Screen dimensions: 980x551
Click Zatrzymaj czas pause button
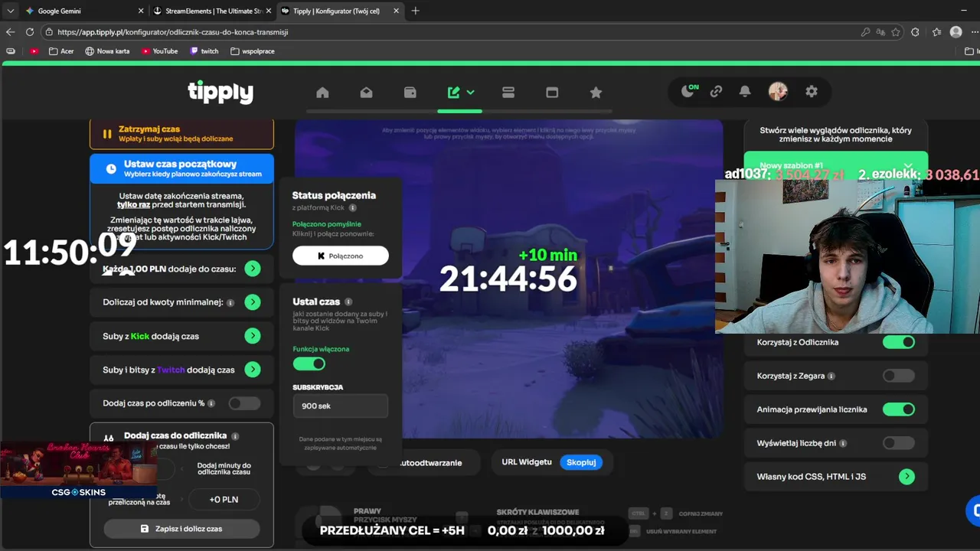point(181,134)
